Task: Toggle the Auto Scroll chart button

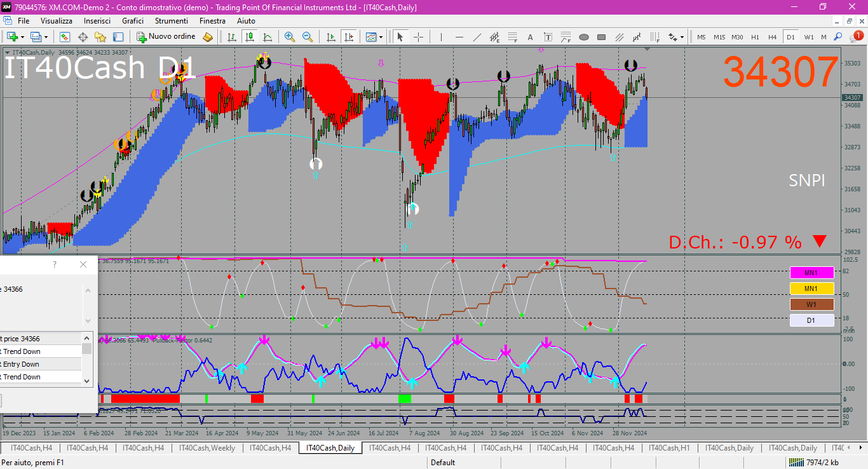Action: (x=330, y=37)
